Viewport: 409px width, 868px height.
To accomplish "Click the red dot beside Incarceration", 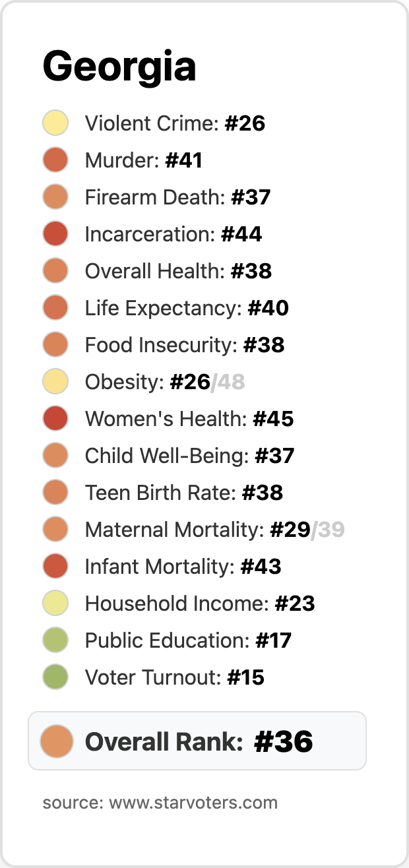I will point(55,234).
